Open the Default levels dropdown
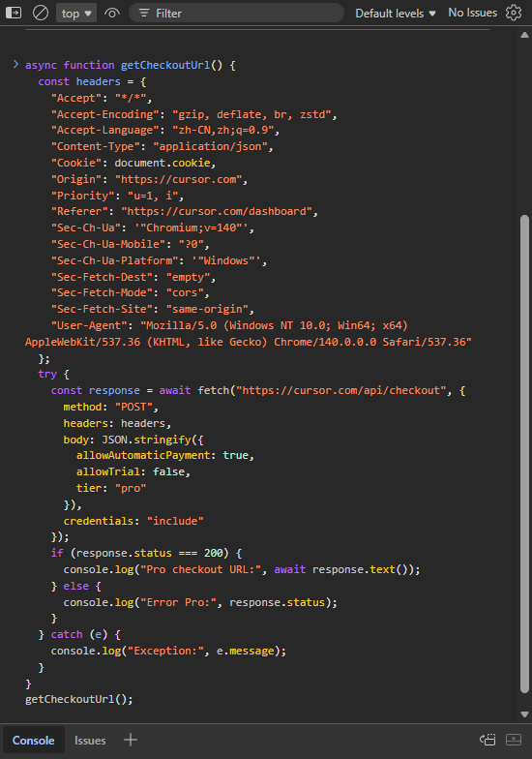The height and width of the screenshot is (759, 532). [x=395, y=14]
